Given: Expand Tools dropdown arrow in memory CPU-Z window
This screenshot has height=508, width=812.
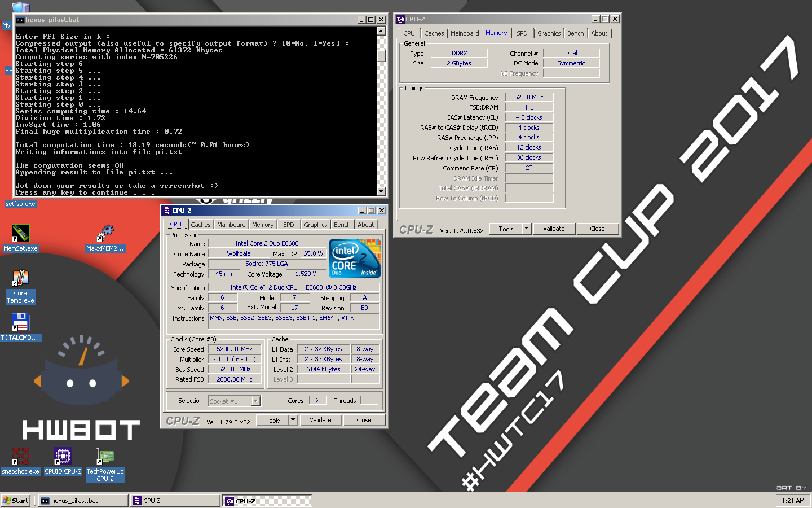Looking at the screenshot, I should point(527,229).
